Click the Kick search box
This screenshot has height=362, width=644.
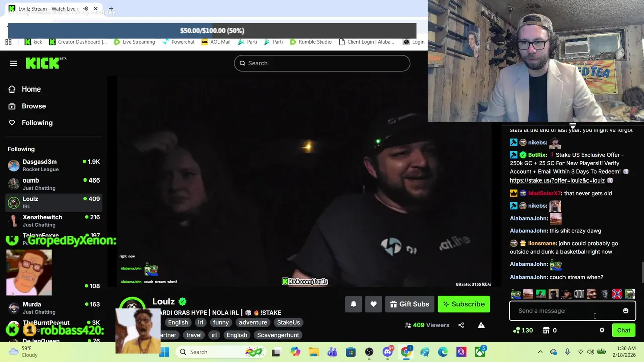322,63
